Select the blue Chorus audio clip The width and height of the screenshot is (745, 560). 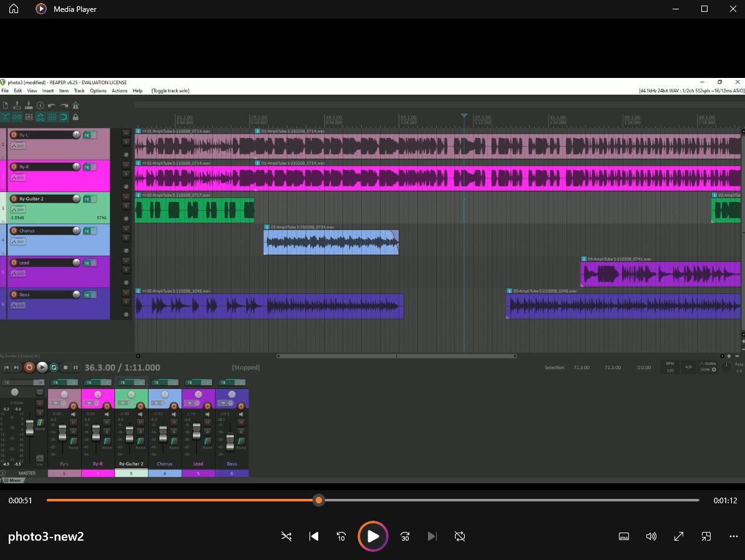[331, 242]
